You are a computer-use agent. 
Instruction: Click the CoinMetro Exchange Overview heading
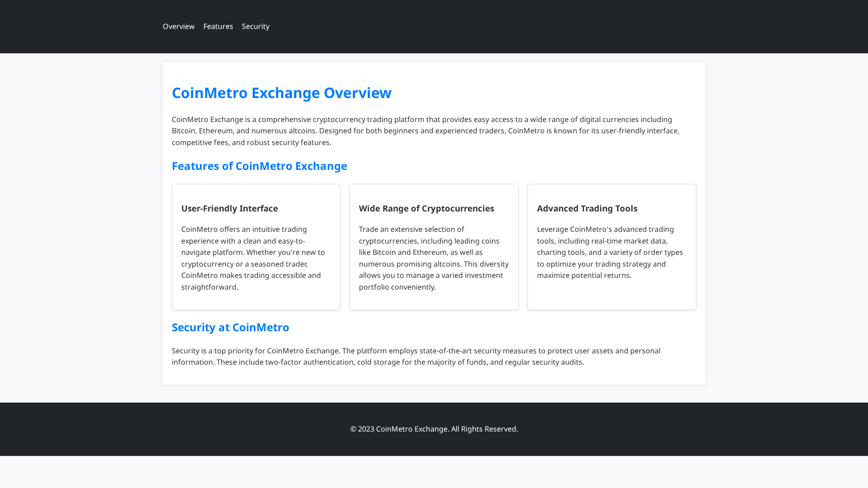tap(282, 93)
